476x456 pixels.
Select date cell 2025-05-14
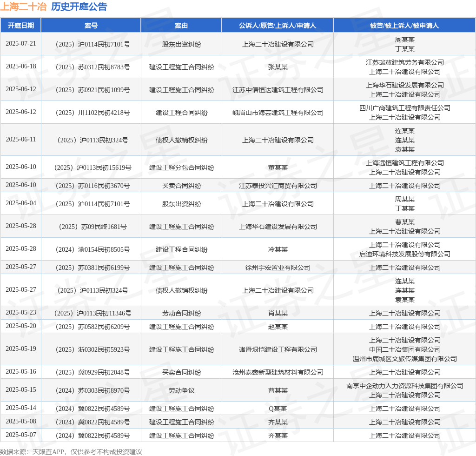tap(20, 408)
